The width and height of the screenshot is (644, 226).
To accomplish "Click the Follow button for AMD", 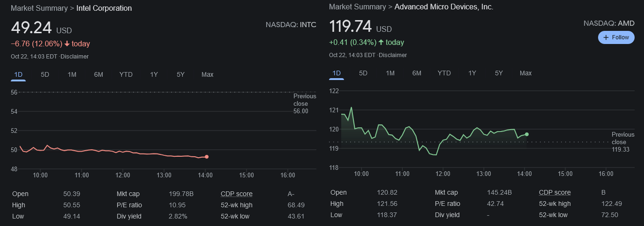I will (616, 37).
